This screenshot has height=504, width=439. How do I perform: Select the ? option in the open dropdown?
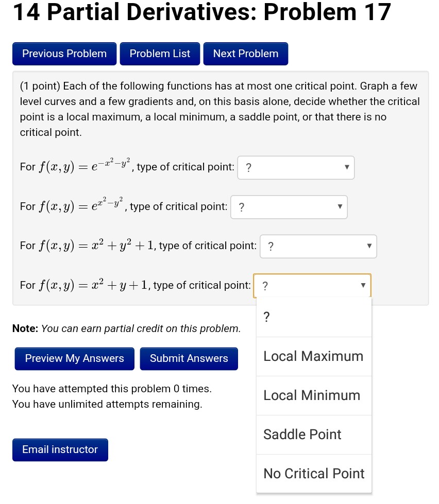point(266,317)
